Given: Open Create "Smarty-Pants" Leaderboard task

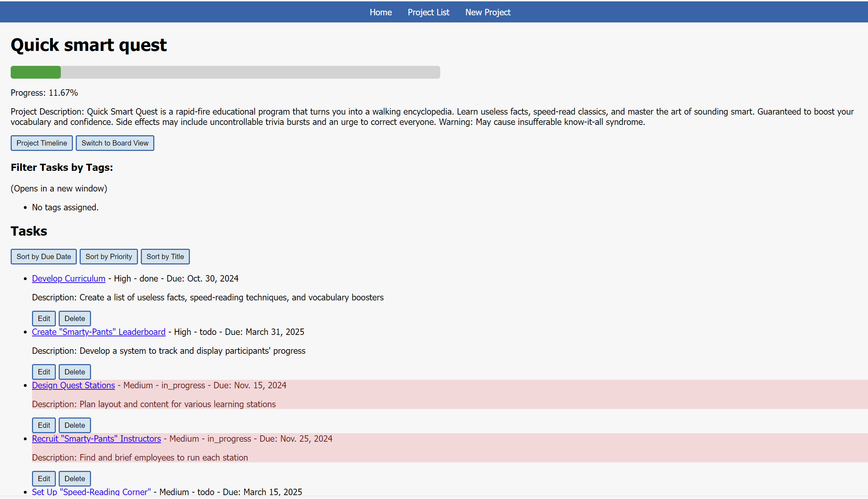Looking at the screenshot, I should pos(98,332).
